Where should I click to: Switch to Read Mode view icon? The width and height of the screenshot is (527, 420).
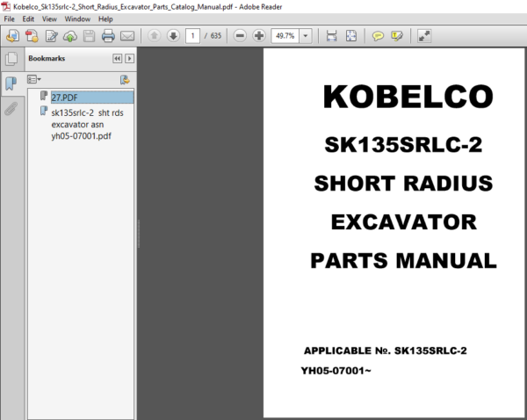point(424,36)
